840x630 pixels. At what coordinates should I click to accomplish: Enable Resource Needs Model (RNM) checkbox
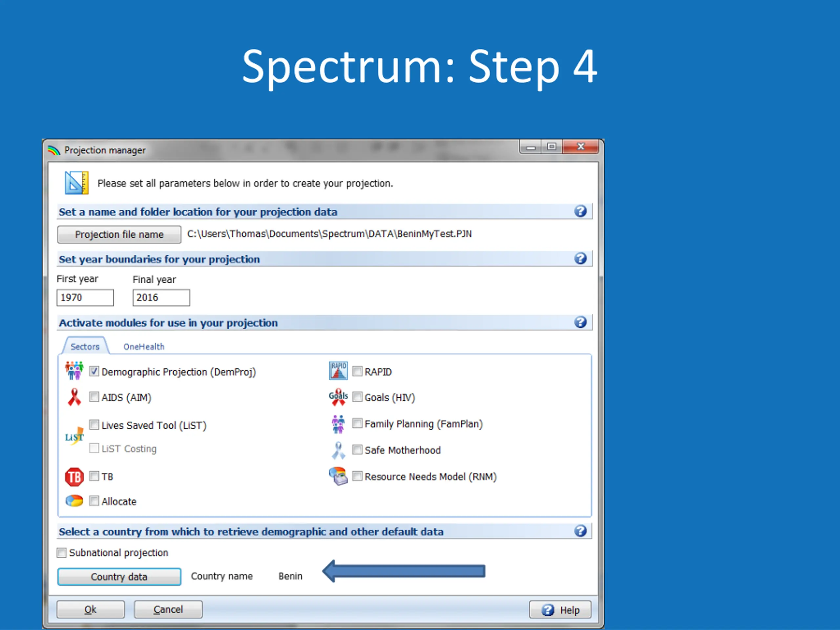click(357, 476)
